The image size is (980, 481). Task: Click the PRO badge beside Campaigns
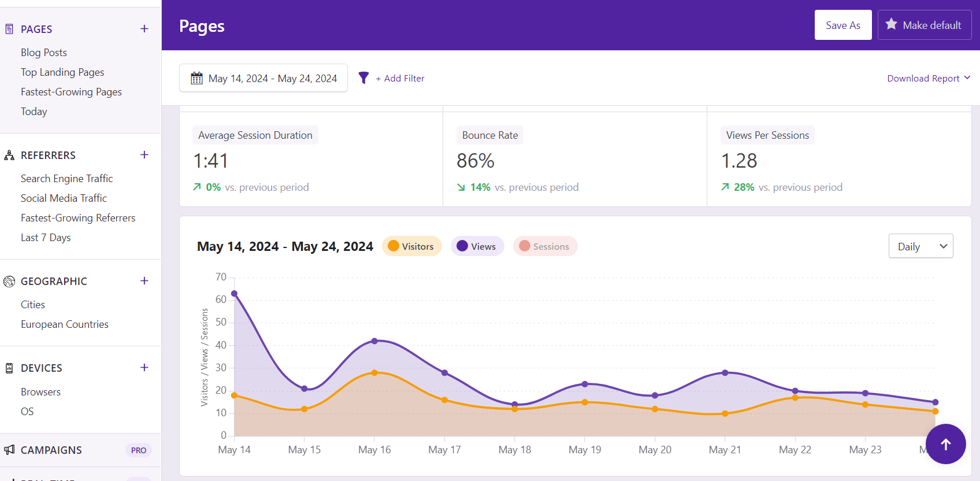(x=139, y=450)
